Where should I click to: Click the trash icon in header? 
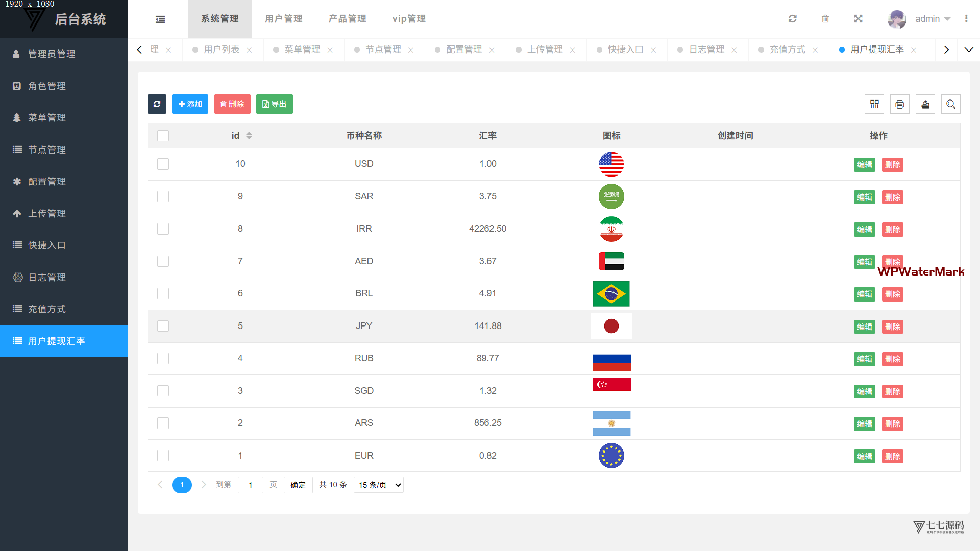825,19
